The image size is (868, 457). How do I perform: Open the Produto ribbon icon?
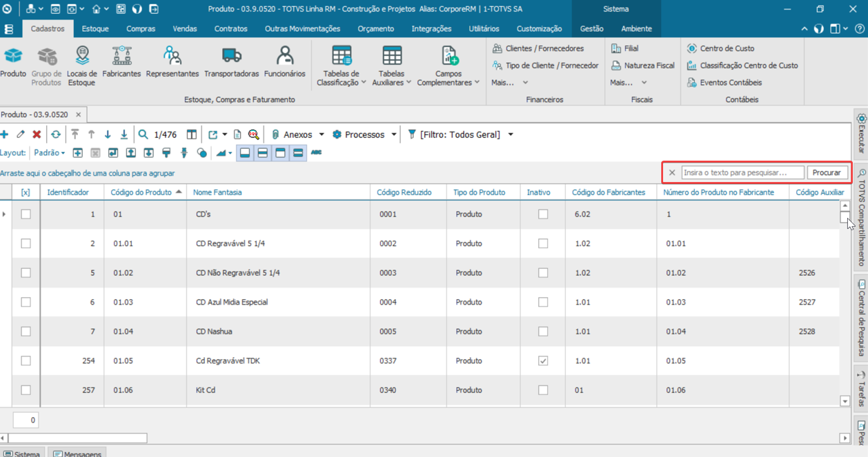[13, 62]
